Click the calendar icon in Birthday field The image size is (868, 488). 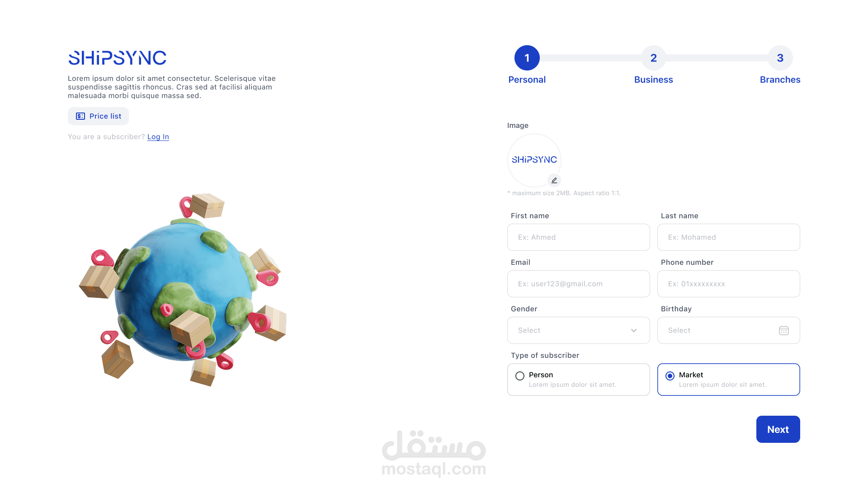(x=784, y=330)
